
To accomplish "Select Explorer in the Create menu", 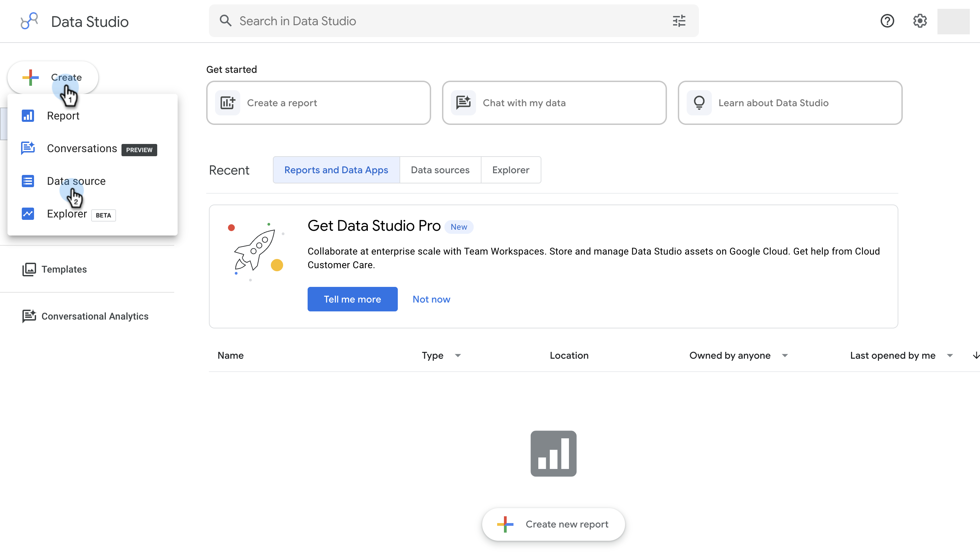I will click(x=93, y=214).
